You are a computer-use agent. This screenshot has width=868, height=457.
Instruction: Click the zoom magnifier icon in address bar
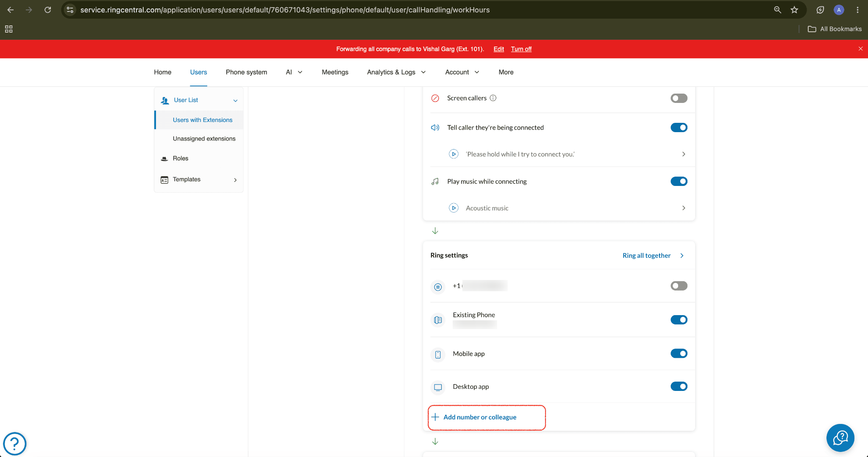click(x=777, y=10)
